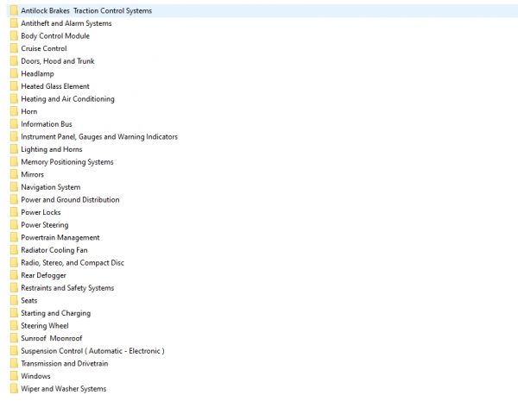The height and width of the screenshot is (420, 518).
Task: Click the Horn folder icon
Action: (14, 111)
